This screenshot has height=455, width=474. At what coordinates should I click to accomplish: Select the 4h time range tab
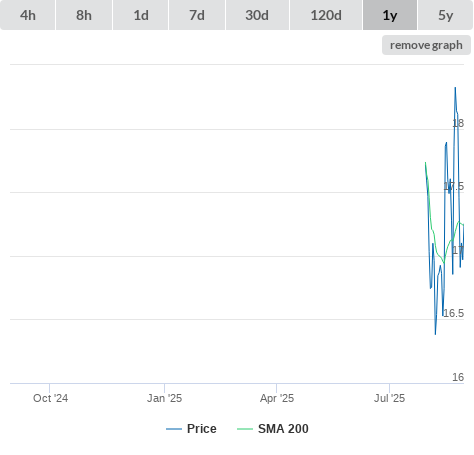pos(28,15)
